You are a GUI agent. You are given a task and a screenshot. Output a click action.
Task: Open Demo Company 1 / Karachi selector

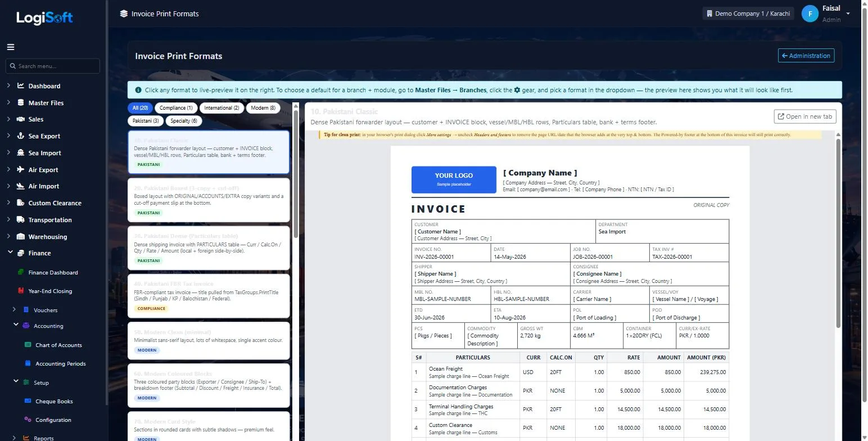coord(748,13)
